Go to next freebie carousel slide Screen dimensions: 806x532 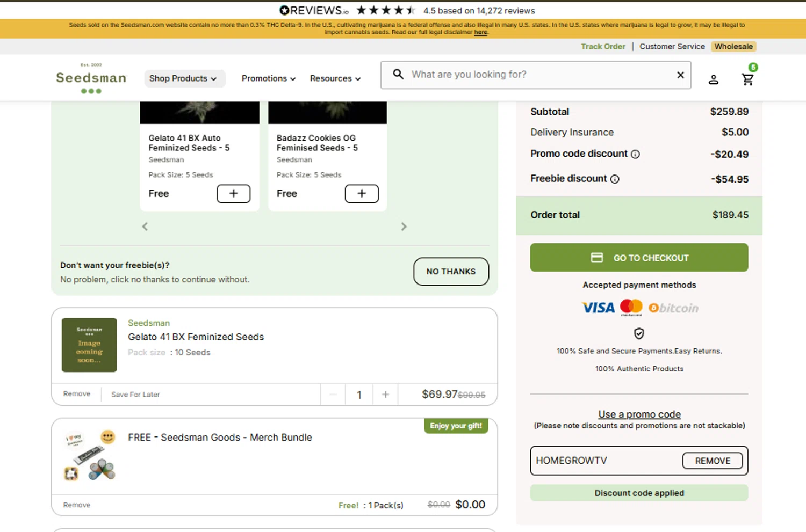pos(404,227)
